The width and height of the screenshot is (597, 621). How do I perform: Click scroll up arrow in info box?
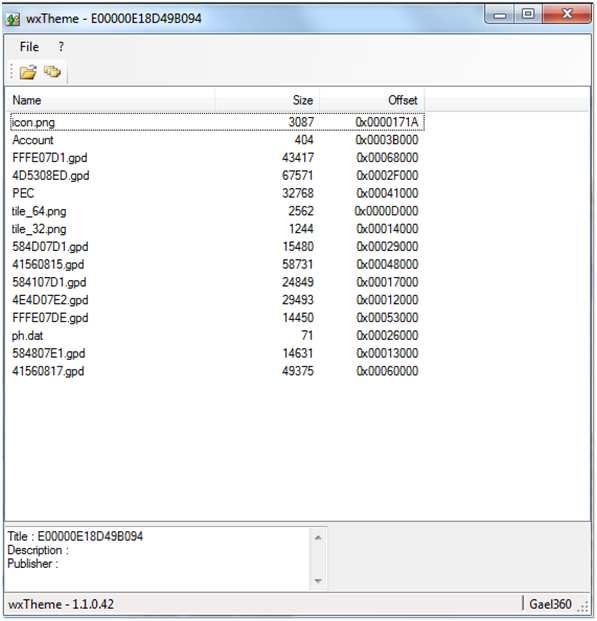[x=318, y=537]
